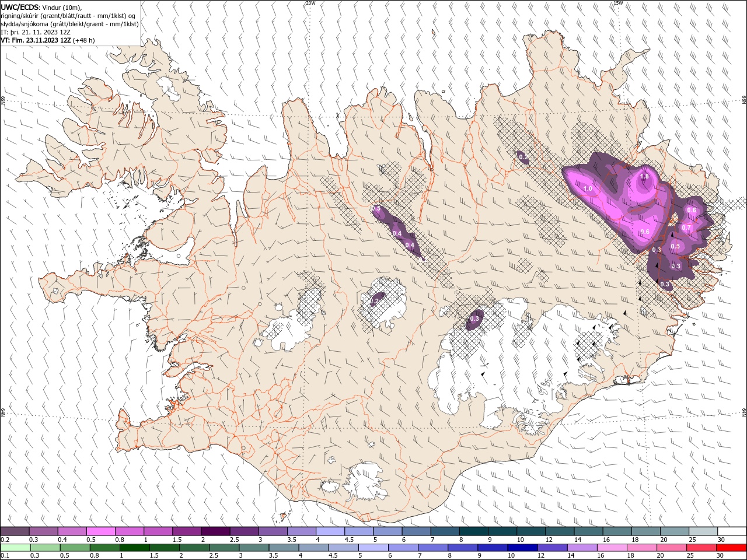Select the 15W longitude label

tap(618, 3)
